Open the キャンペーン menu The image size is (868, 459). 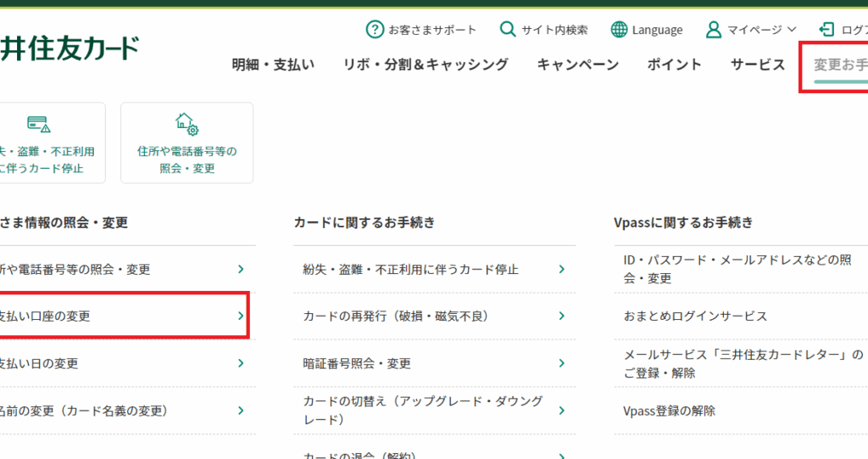pos(577,64)
